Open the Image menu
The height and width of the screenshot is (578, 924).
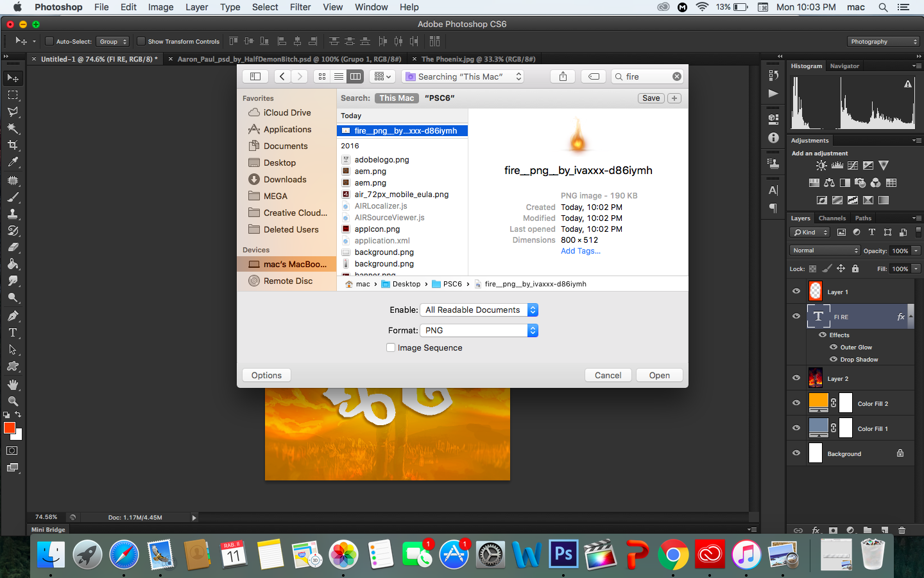pyautogui.click(x=160, y=7)
